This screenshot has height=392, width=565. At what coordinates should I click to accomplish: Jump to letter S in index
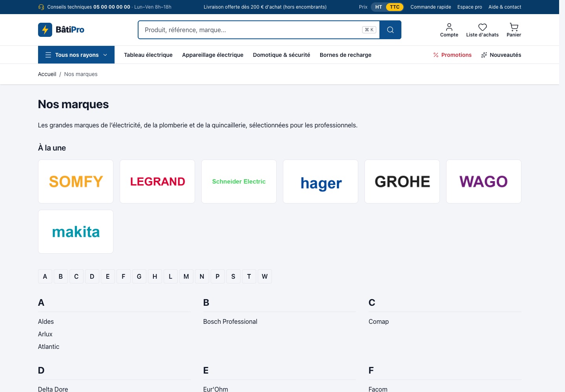click(x=233, y=276)
